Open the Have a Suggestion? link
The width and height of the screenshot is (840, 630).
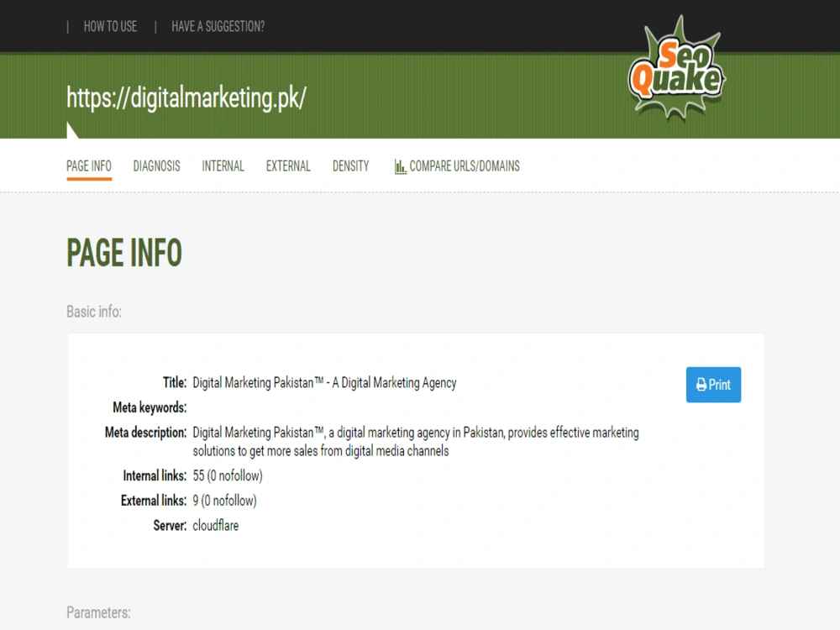tap(218, 26)
